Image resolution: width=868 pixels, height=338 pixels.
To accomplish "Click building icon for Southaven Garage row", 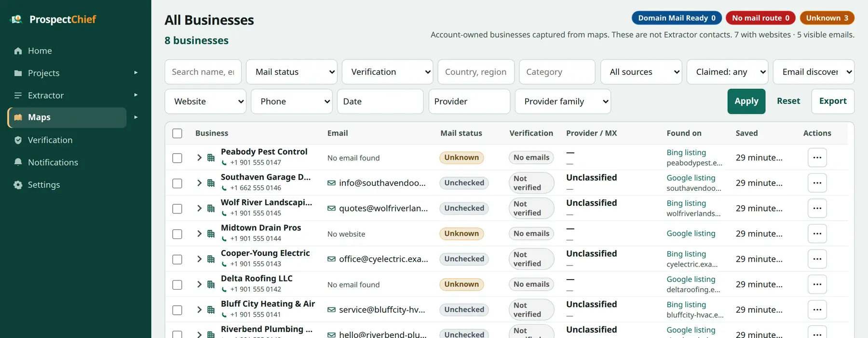I will click(x=211, y=183).
